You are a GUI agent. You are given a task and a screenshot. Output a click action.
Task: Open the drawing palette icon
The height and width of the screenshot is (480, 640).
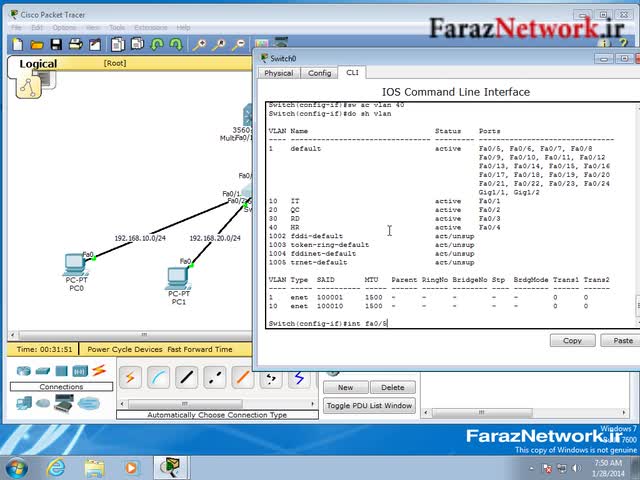[261, 44]
